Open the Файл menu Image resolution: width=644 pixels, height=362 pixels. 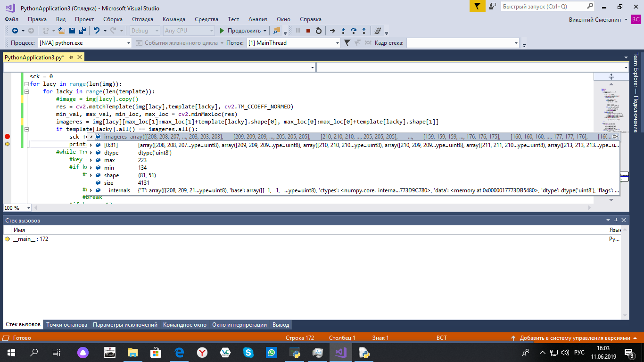click(12, 19)
